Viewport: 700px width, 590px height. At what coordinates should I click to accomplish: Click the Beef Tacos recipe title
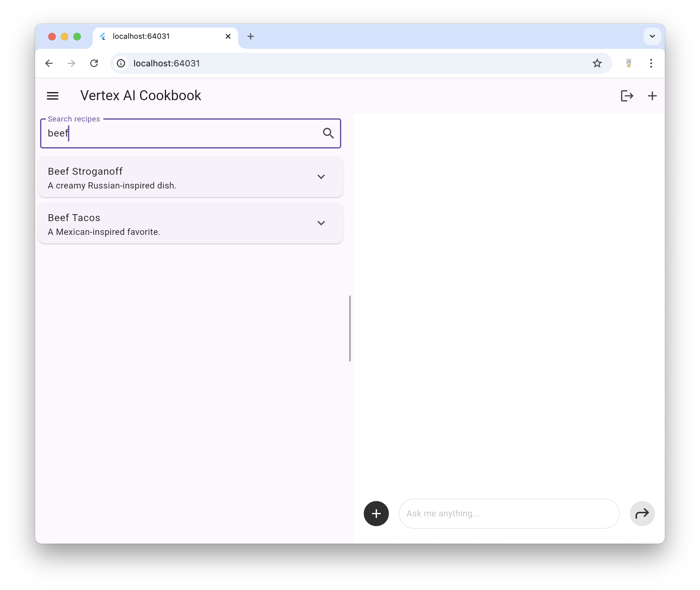pyautogui.click(x=74, y=218)
